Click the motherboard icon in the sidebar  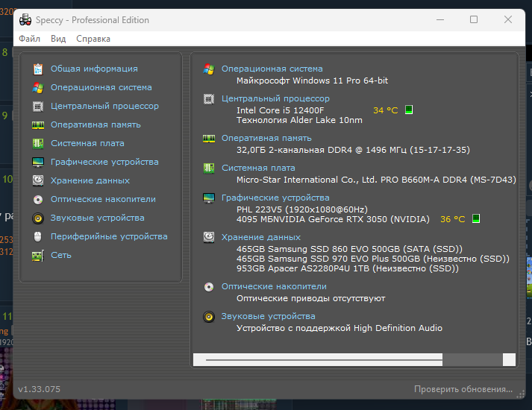(37, 143)
